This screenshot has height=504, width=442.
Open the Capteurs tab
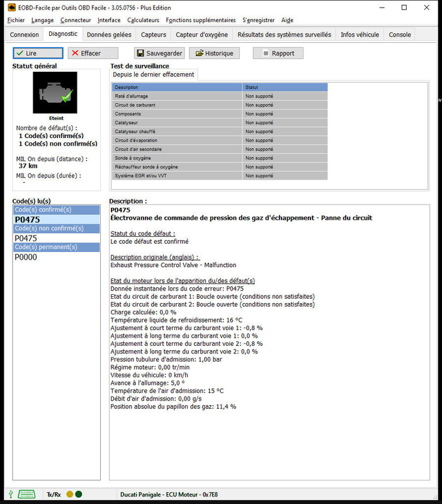[x=154, y=35]
